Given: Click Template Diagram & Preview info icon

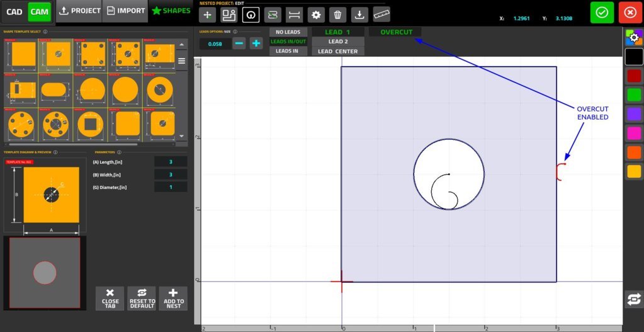Looking at the screenshot, I should click(55, 152).
